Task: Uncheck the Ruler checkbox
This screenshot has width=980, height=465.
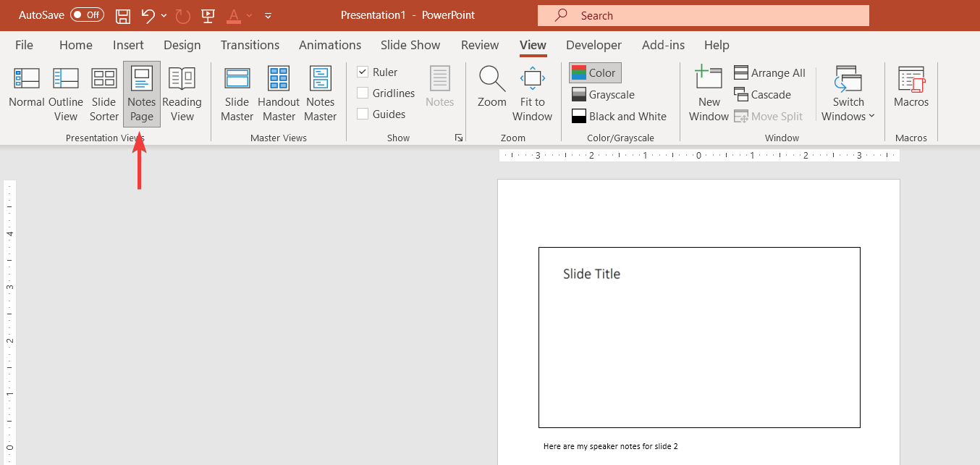Action: coord(363,72)
